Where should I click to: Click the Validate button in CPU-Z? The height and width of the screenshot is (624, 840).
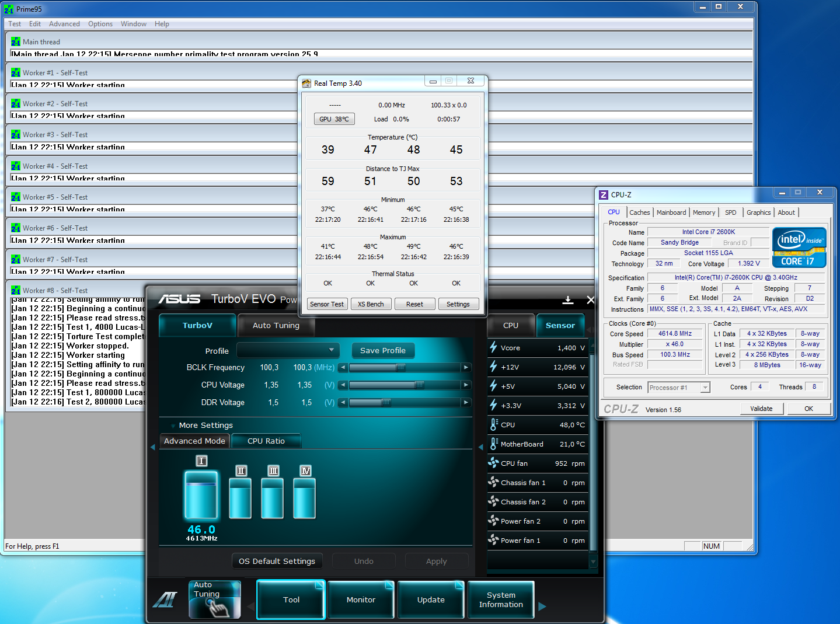point(761,409)
